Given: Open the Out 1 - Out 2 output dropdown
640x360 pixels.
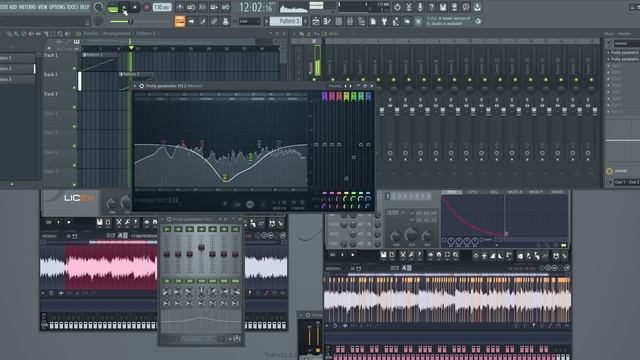Looking at the screenshot, I should point(627,182).
